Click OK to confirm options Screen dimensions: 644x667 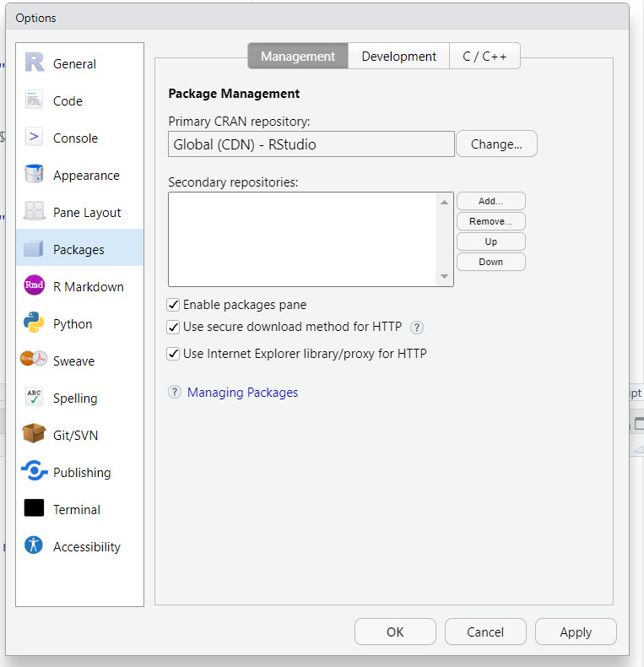[x=395, y=632]
